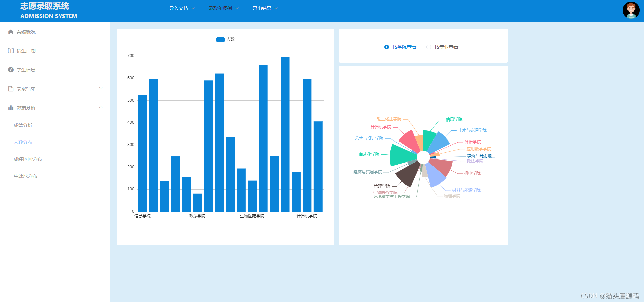Select the 按专业查看 radio button

coord(429,47)
